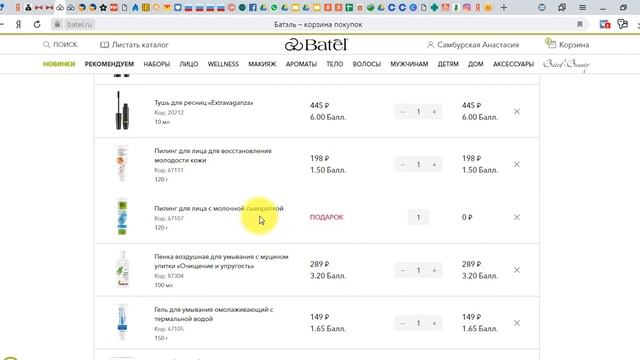Open the Корзина cart icon
This screenshot has width=640, height=360.
click(550, 43)
